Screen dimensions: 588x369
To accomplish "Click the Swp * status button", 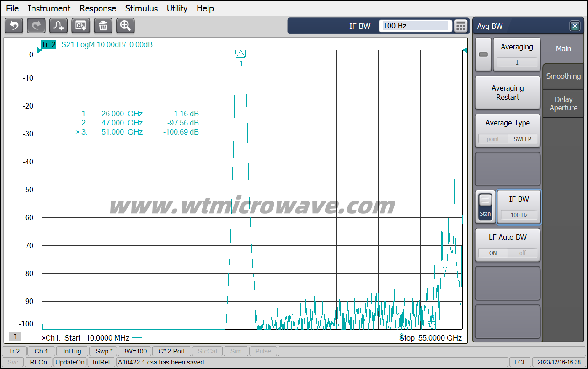I will click(x=102, y=351).
